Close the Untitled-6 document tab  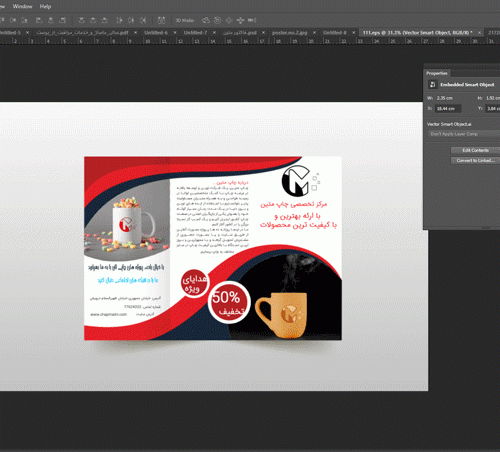[x=175, y=33]
